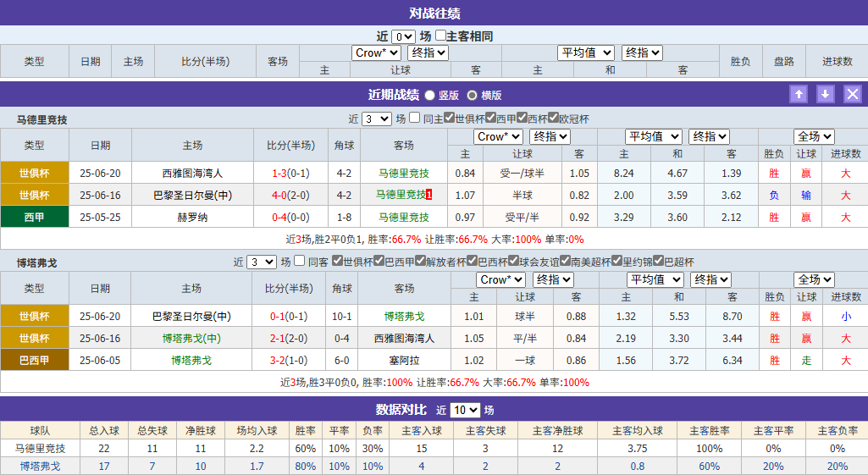Select the 横版 layout radio button
The image size is (868, 475).
pos(473,96)
